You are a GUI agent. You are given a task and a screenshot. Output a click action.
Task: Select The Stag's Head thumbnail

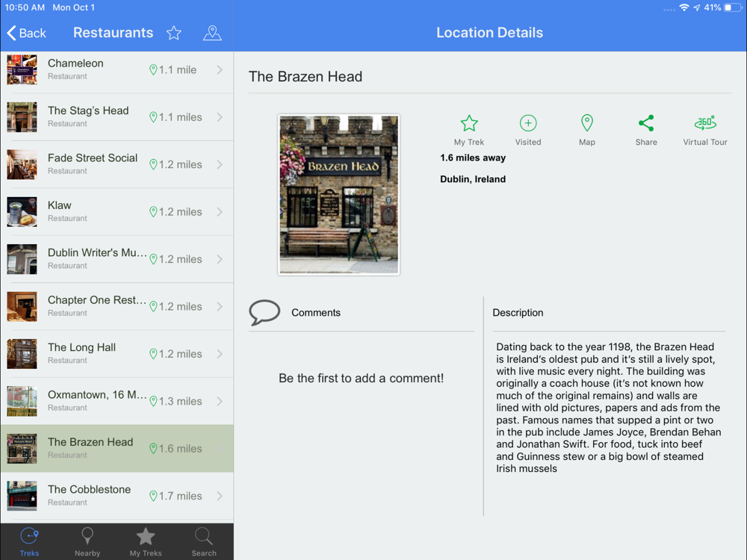tap(22, 117)
